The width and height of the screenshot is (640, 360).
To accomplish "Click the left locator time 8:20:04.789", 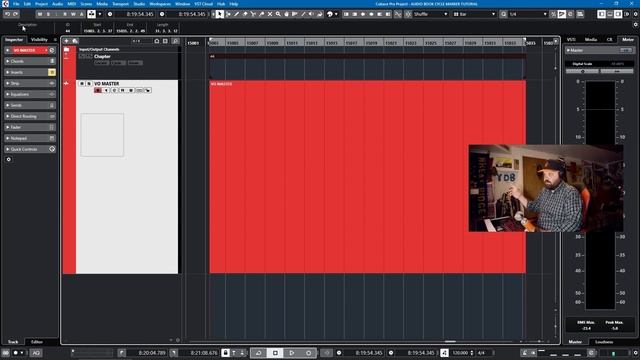I will point(152,353).
